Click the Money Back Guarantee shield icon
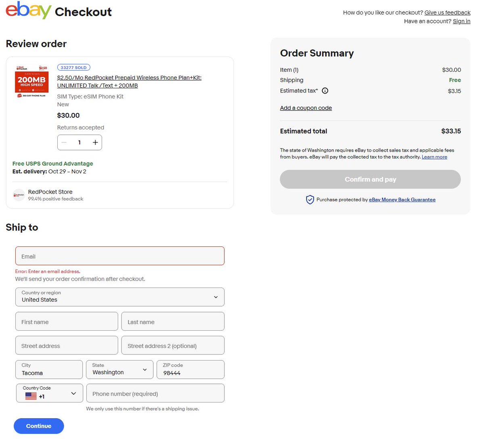This screenshot has height=448, width=484. (310, 200)
